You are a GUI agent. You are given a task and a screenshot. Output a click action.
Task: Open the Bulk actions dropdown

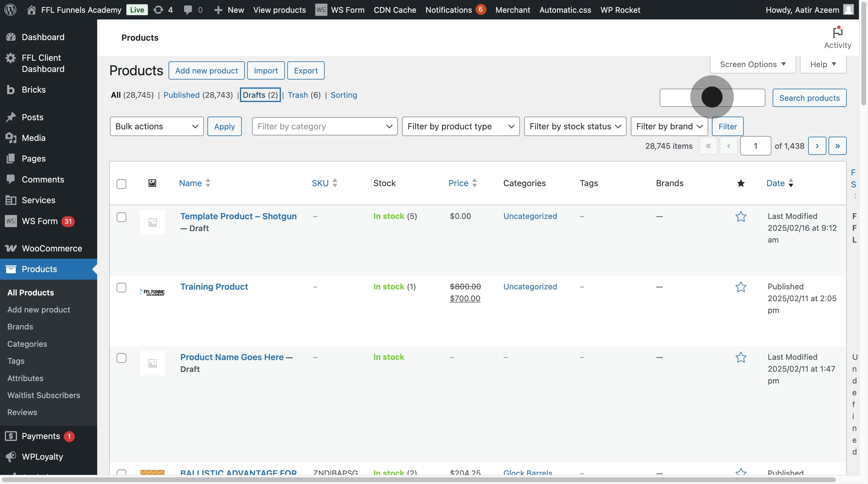tap(157, 126)
